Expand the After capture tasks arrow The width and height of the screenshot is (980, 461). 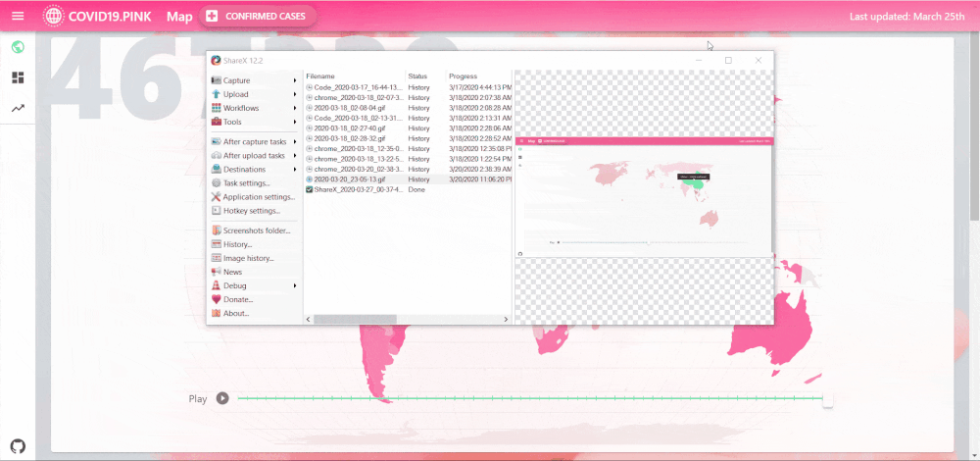[x=295, y=141]
